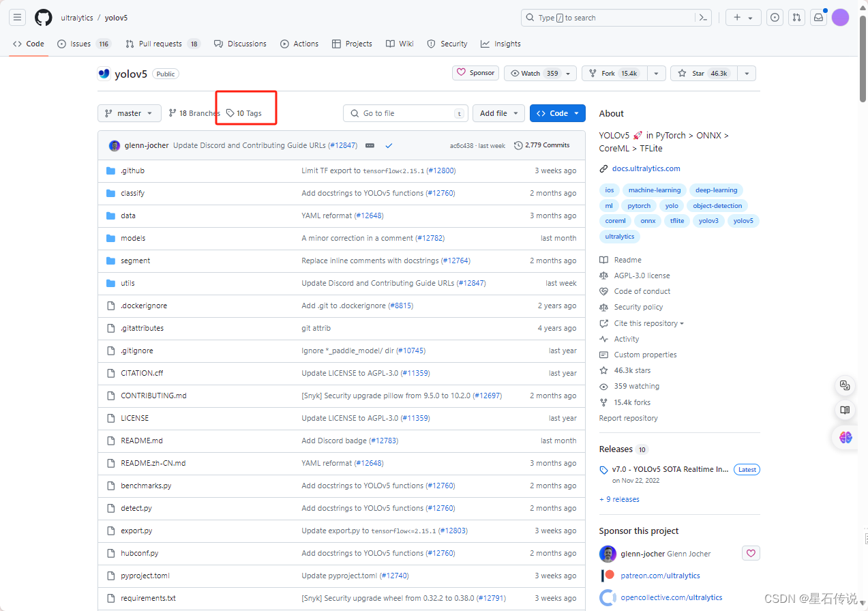
Task: Switch to the Pull requests tab
Action: click(x=162, y=44)
